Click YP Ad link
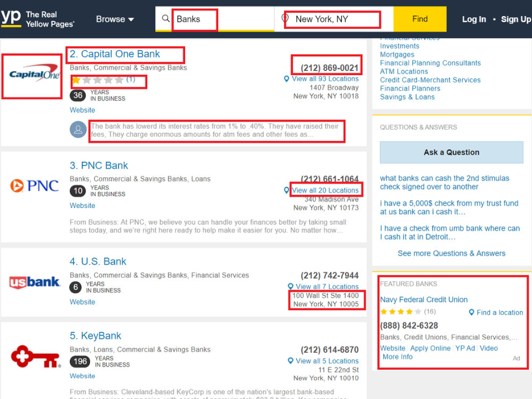The image size is (532, 399). [465, 348]
